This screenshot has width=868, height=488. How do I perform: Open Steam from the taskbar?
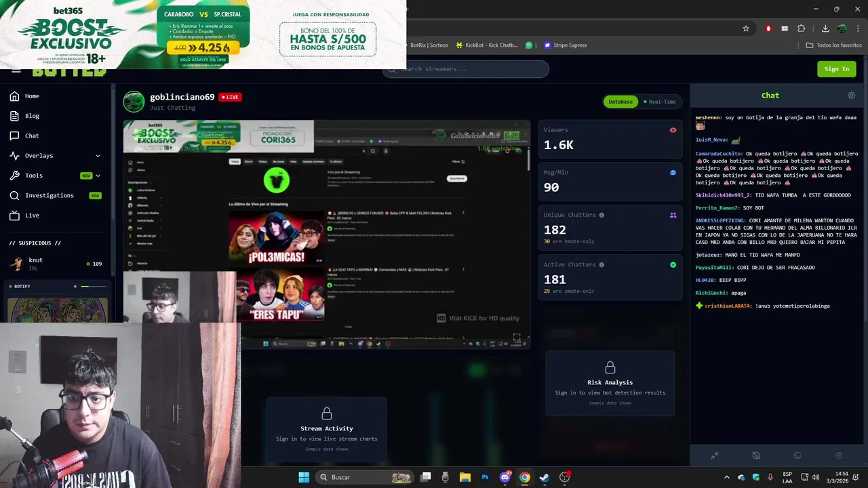pyautogui.click(x=544, y=477)
